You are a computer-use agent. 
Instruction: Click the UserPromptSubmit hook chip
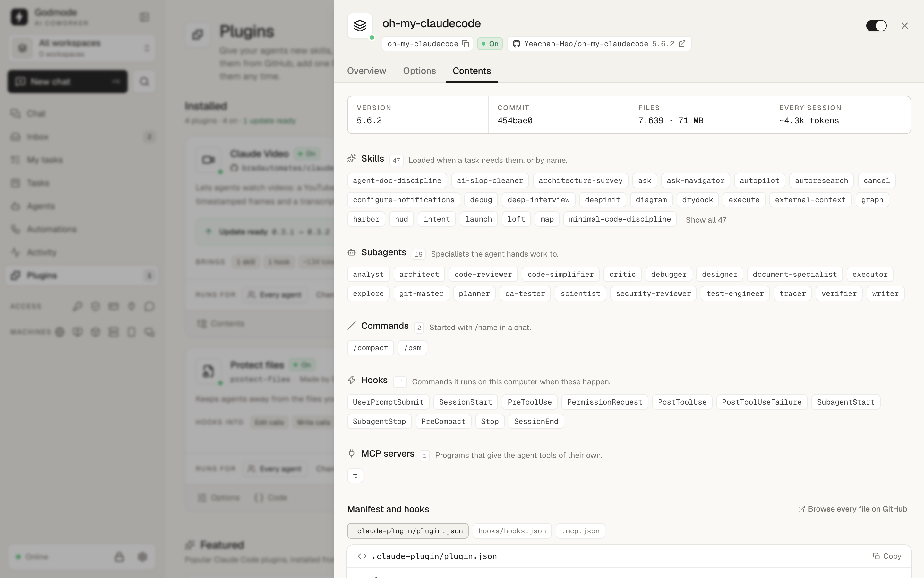tap(388, 402)
